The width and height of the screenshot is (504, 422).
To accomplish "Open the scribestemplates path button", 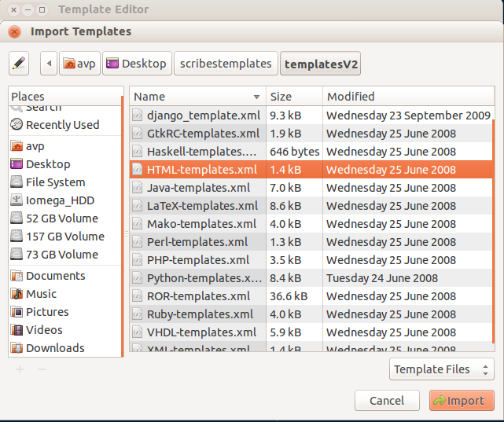I will pyautogui.click(x=226, y=64).
